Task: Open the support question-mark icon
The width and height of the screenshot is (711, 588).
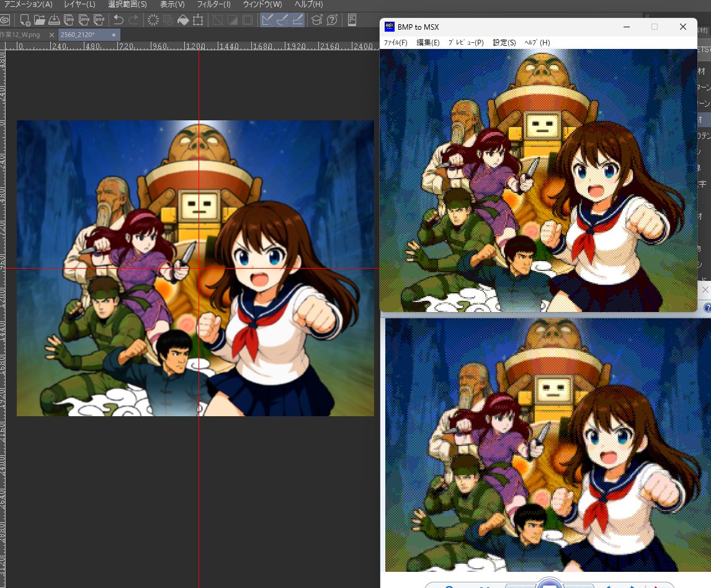Action: tap(332, 20)
